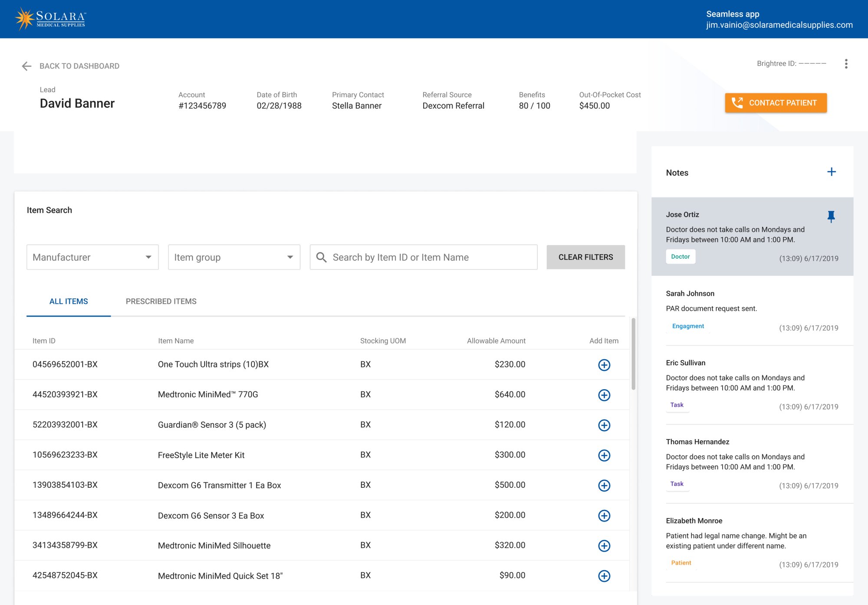Add One Touch Ultra strips item
This screenshot has width=868, height=605.
[604, 365]
